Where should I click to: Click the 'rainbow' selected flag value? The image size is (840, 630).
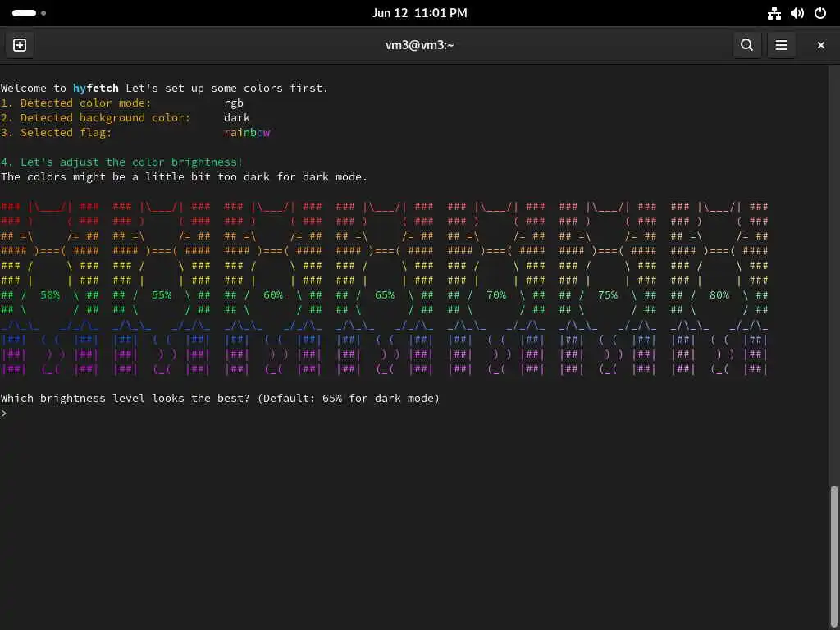247,132
